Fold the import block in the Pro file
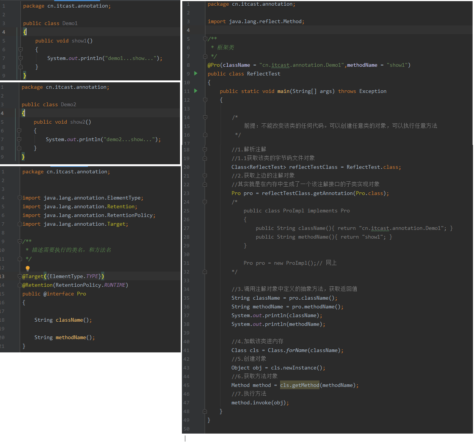Screen dimensions: 476x448 20,198
